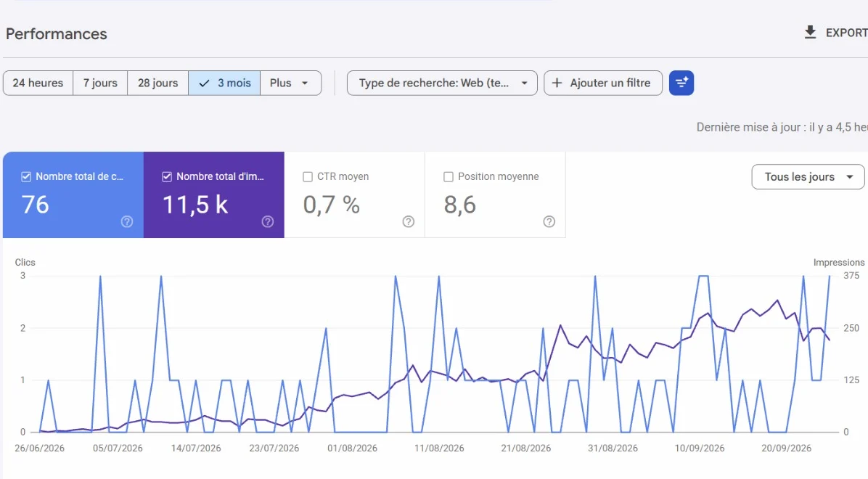The height and width of the screenshot is (479, 868).
Task: Click the 11,5 k impressions value
Action: [195, 205]
